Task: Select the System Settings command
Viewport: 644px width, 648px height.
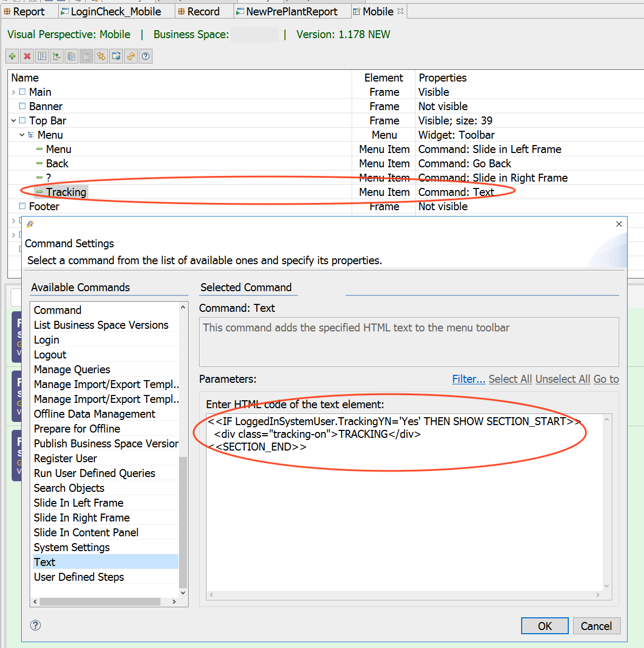Action: (x=105, y=547)
